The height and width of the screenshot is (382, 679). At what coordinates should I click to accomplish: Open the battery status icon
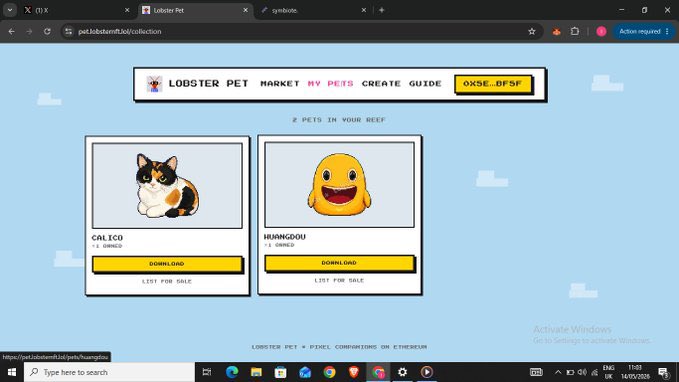(570, 372)
